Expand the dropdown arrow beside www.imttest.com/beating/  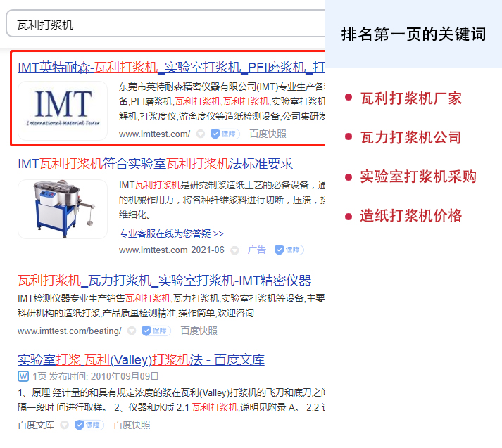(x=132, y=331)
